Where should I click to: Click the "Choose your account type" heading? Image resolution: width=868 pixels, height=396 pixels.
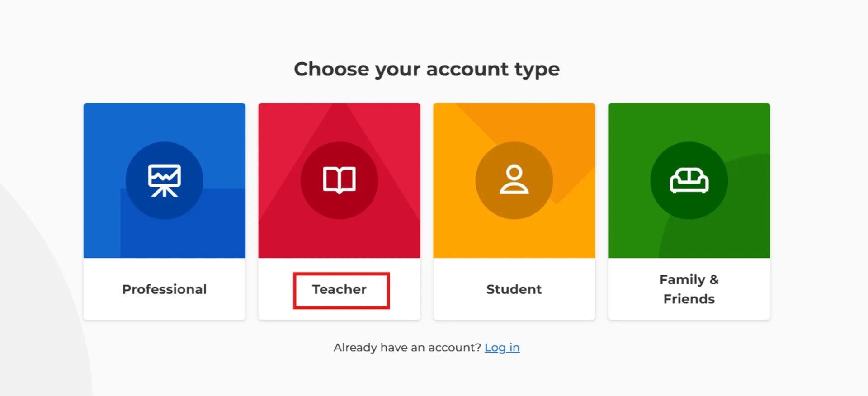[427, 69]
